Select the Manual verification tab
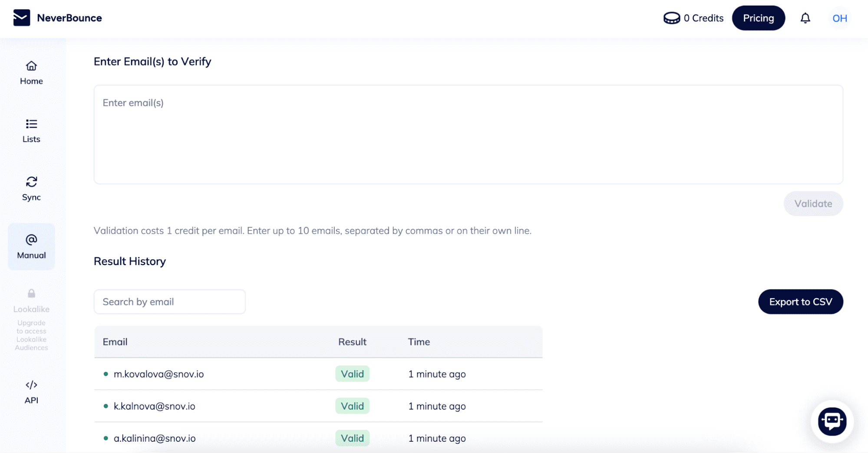The width and height of the screenshot is (868, 453). tap(31, 246)
